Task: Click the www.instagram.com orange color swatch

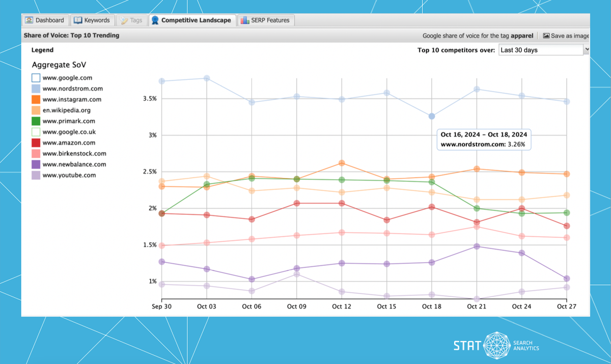Action: coord(36,100)
